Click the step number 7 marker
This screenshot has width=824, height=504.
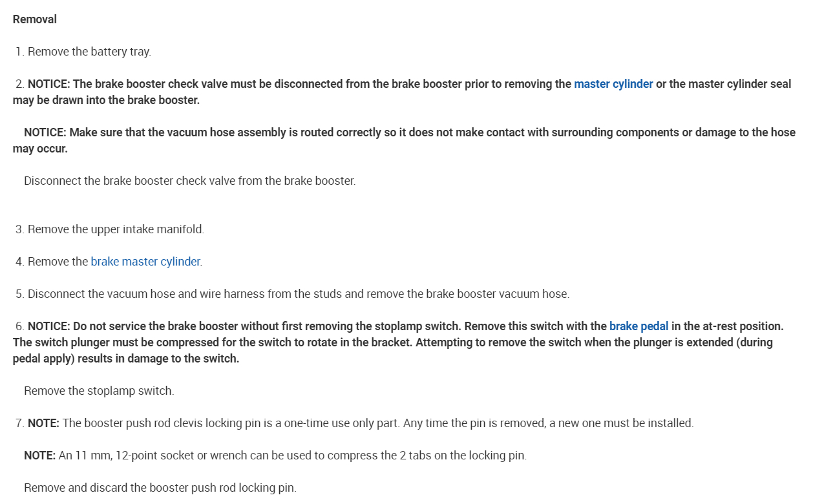pos(19,423)
